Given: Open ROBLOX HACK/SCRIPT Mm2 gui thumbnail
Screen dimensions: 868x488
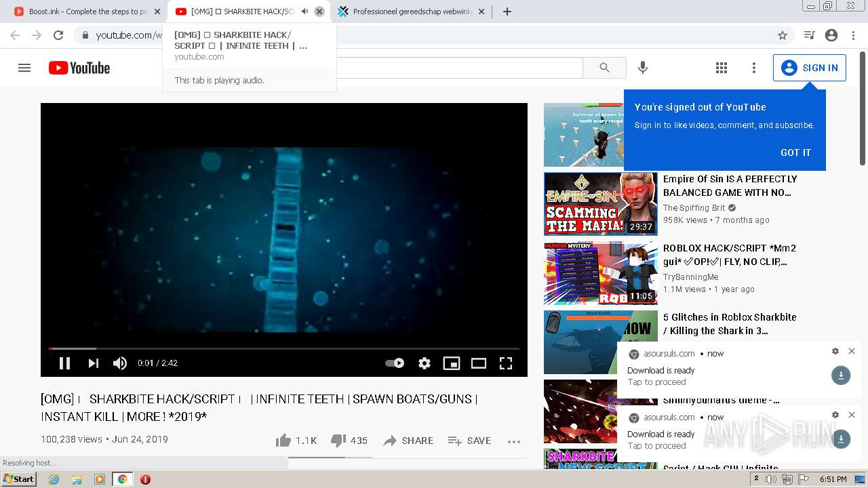Looking at the screenshot, I should (601, 273).
